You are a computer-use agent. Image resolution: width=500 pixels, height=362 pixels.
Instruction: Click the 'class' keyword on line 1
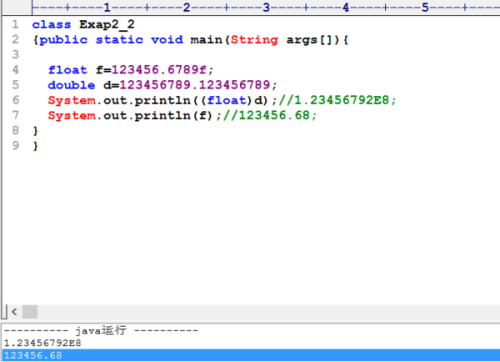[x=51, y=25]
